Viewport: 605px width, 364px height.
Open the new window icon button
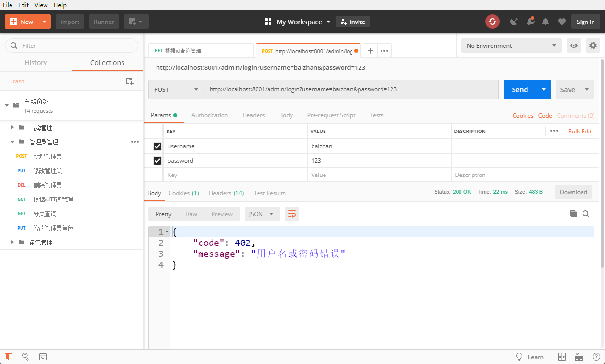(136, 22)
